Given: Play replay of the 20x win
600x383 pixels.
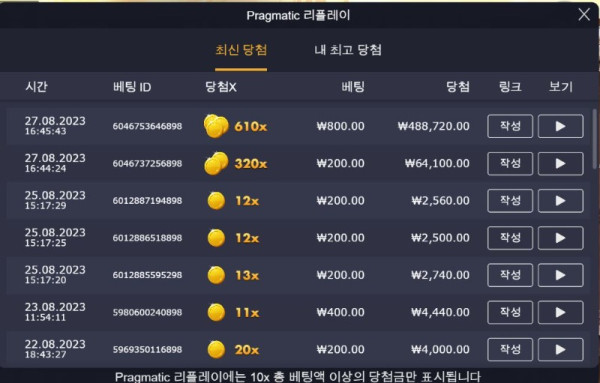Looking at the screenshot, I should tap(561, 349).
